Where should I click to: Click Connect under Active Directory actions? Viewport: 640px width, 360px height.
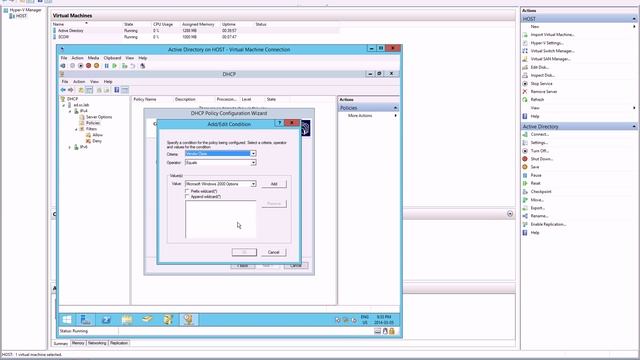540,134
